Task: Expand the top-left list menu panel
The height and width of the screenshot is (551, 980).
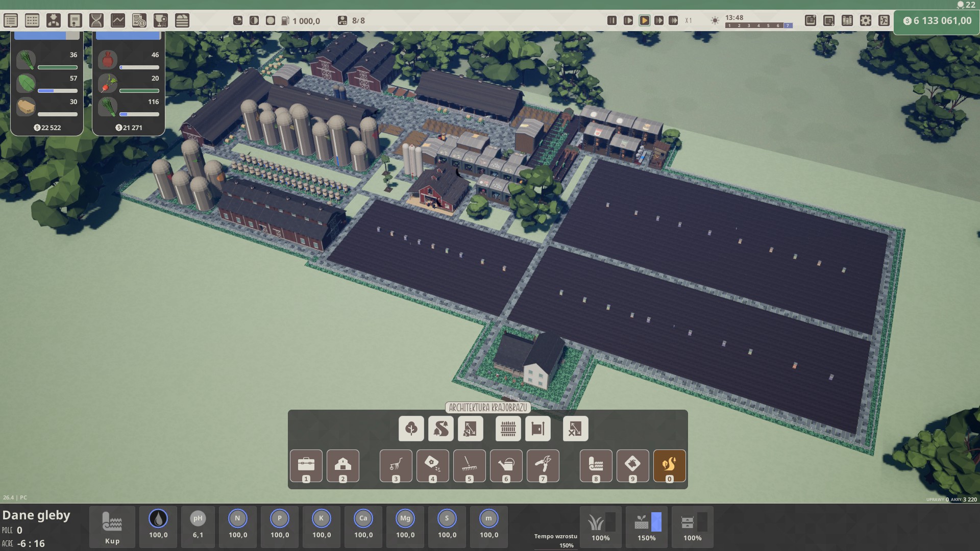Action: coord(11,20)
